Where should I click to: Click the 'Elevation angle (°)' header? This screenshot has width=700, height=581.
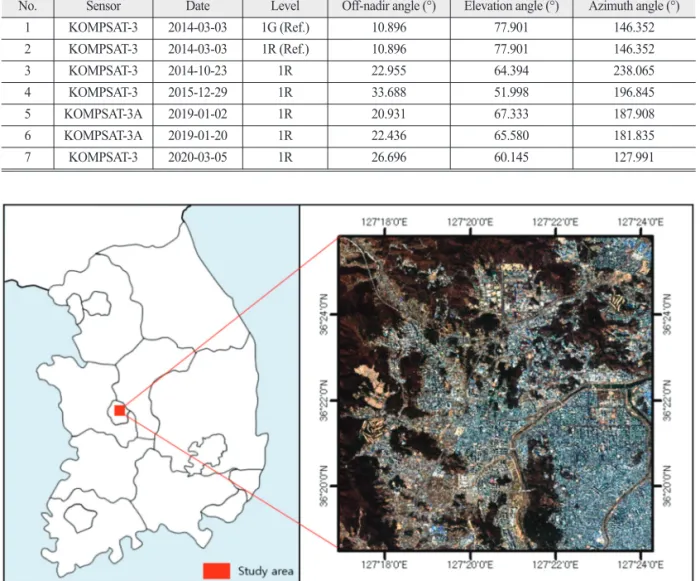coord(512,6)
